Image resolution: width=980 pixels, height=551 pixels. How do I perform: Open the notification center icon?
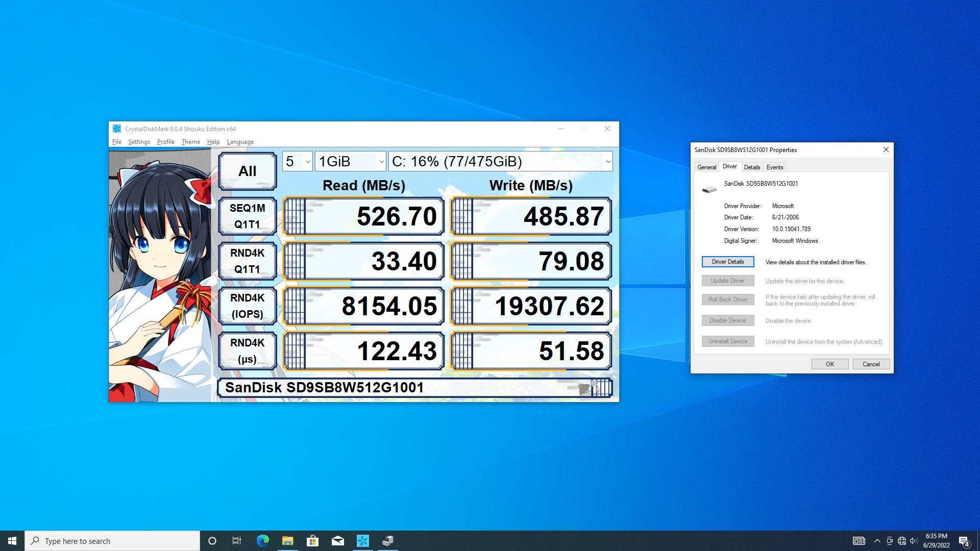tap(964, 541)
